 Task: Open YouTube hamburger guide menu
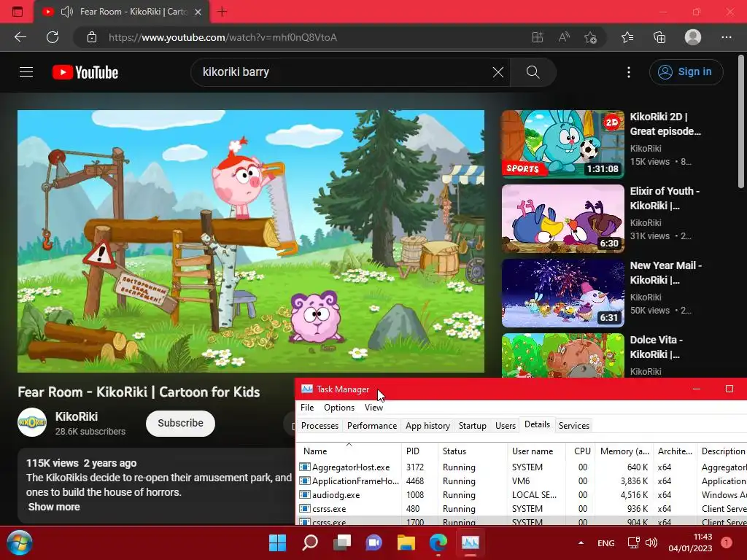[26, 72]
